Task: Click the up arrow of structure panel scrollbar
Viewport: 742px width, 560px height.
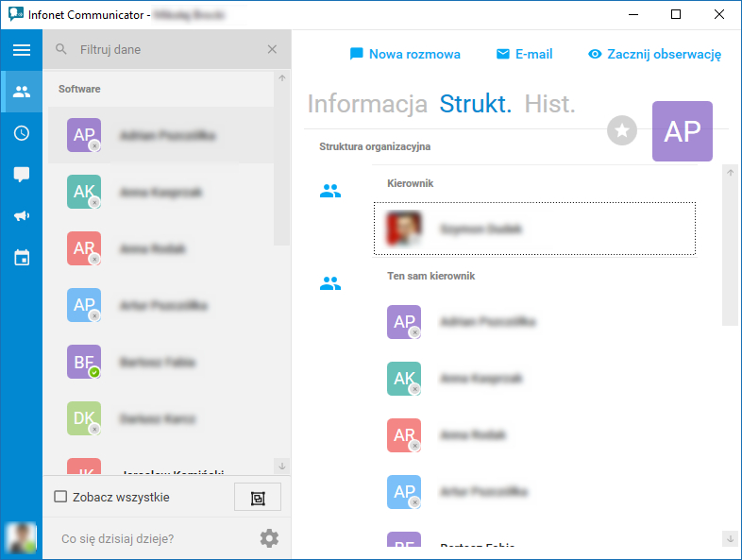Action: pyautogui.click(x=730, y=173)
